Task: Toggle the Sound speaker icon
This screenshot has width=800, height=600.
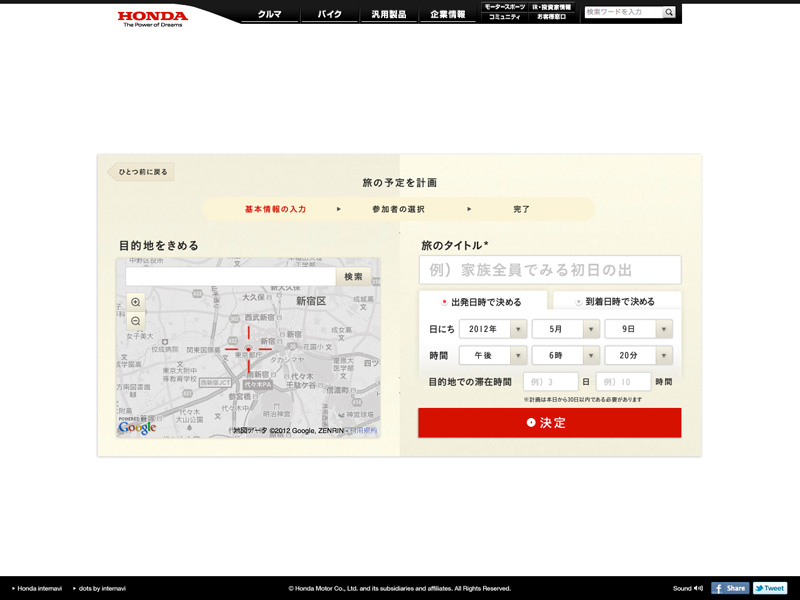Action: coord(698,588)
